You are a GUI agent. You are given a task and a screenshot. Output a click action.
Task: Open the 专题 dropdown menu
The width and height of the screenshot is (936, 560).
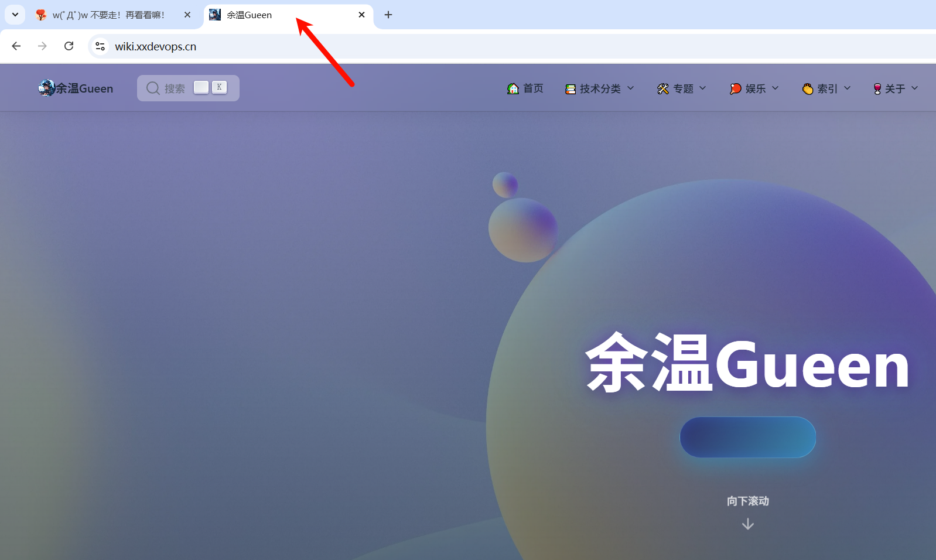tap(682, 88)
